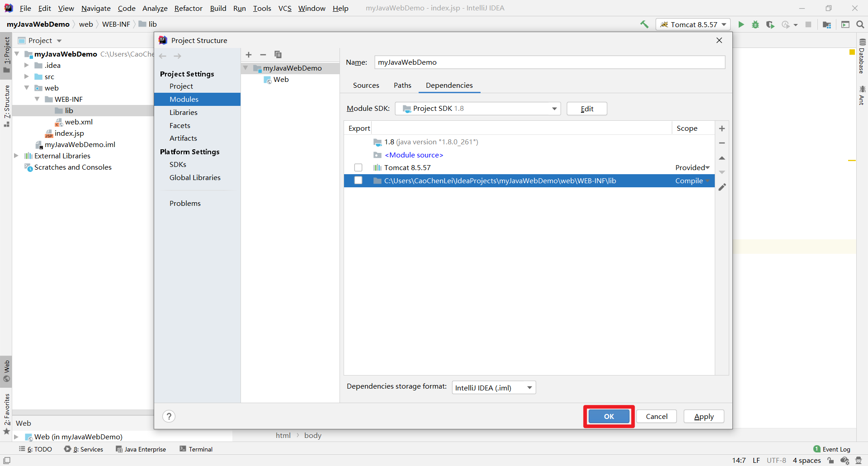This screenshot has height=466, width=868.
Task: Remove selected module with minus icon
Action: coord(263,55)
